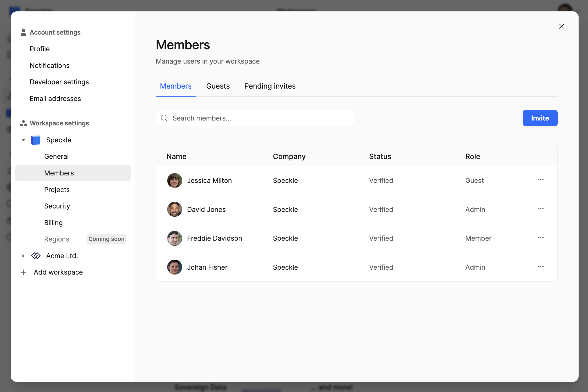Image resolution: width=588 pixels, height=392 pixels.
Task: Open Security under Speckle workspace
Action: (x=57, y=206)
